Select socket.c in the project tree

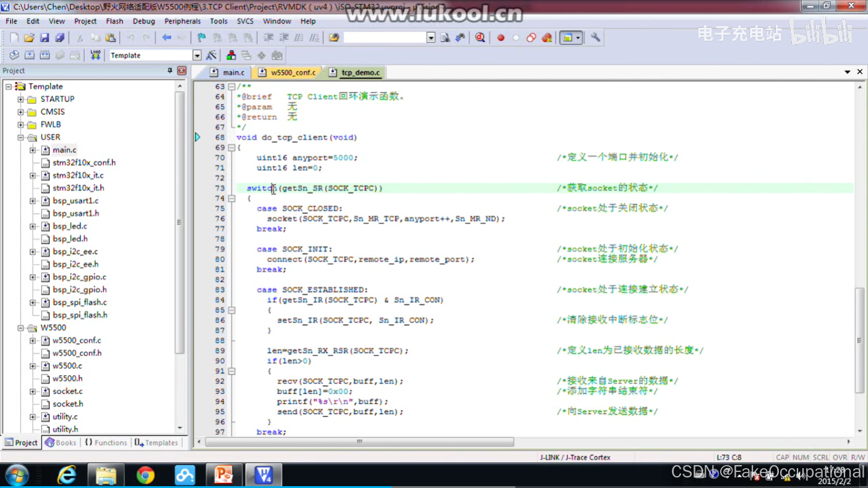[67, 391]
